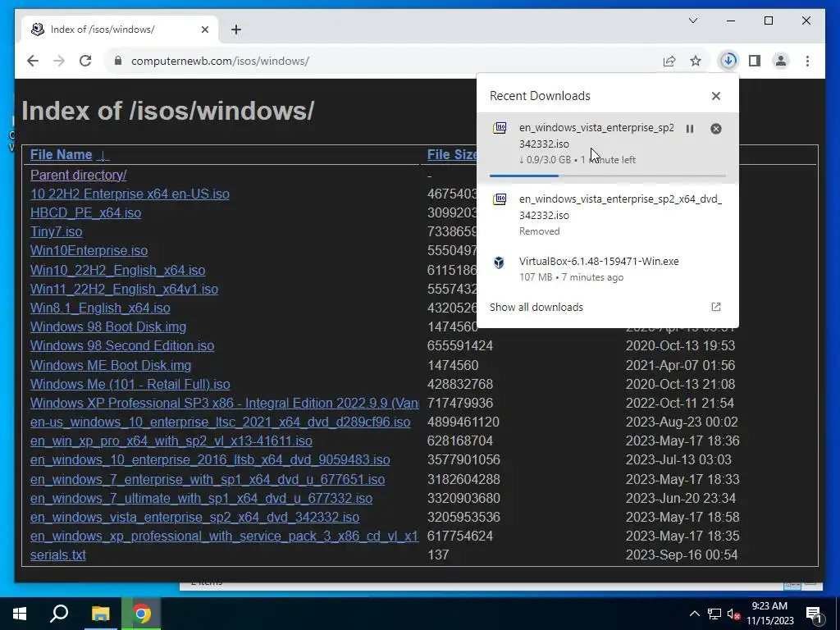840x630 pixels.
Task: Click the address bar URL
Action: (220, 61)
